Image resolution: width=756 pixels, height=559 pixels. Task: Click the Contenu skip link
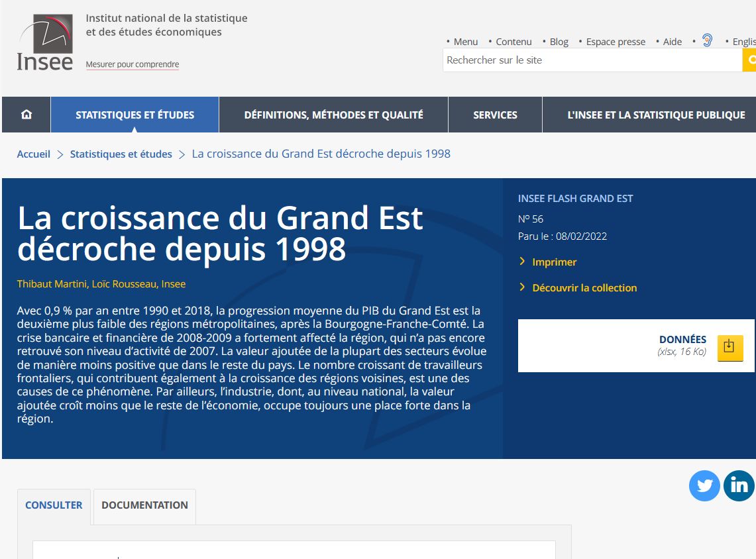(x=513, y=42)
